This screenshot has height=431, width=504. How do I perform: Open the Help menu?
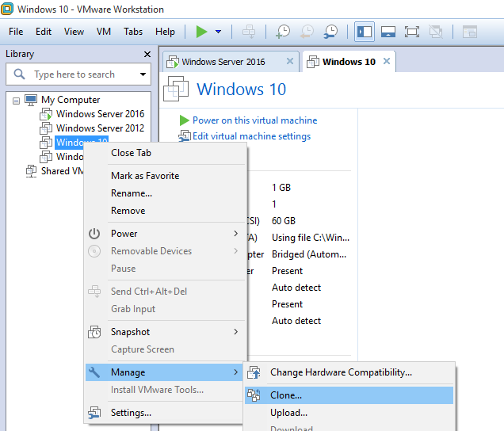point(165,32)
